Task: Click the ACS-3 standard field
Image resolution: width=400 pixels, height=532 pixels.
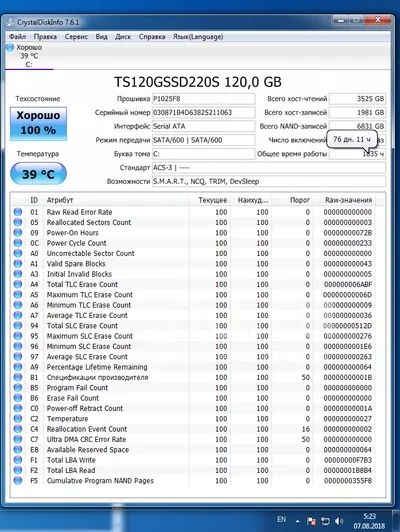Action: pos(269,168)
